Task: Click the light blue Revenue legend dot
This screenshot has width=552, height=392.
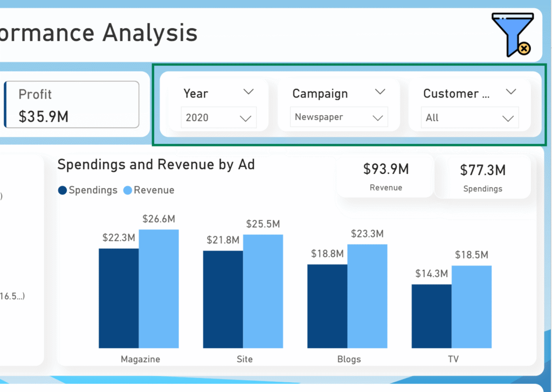Action: 128,190
